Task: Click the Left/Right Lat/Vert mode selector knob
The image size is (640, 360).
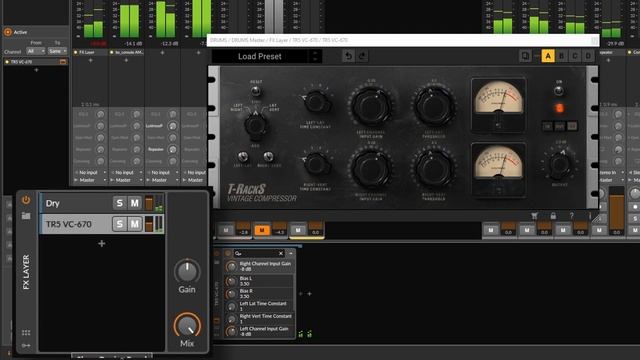Action: pyautogui.click(x=256, y=124)
